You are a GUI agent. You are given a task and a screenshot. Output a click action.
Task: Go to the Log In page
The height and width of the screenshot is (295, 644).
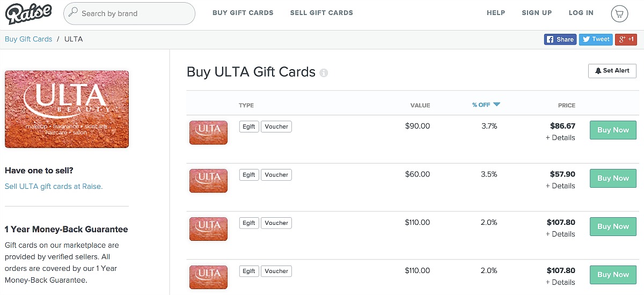581,13
